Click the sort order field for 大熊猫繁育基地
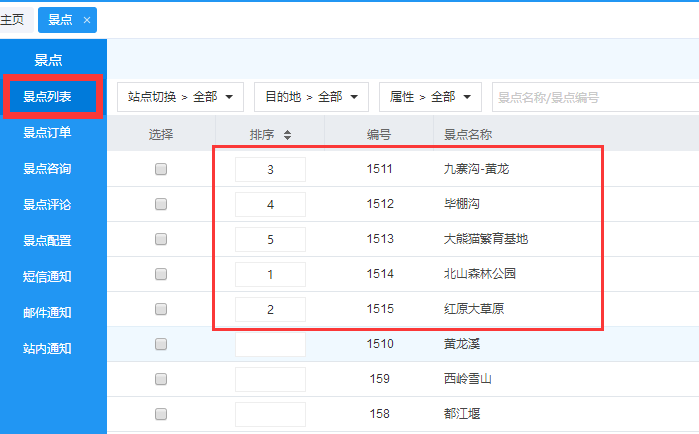The image size is (699, 434). 270,239
